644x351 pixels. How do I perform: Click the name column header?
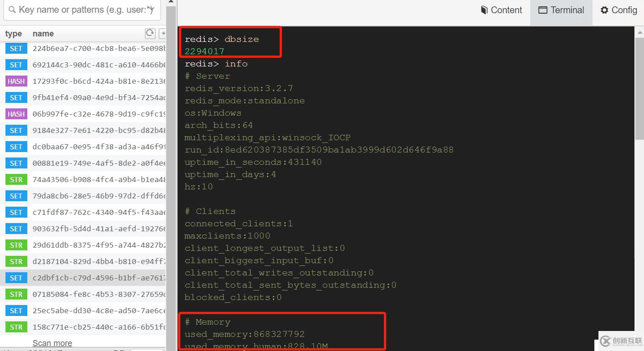[43, 34]
